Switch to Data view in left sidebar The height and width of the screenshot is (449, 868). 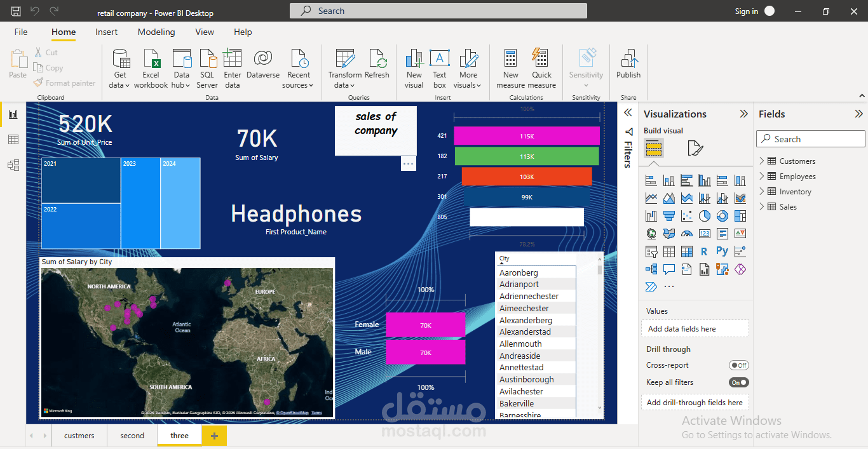[x=13, y=140]
